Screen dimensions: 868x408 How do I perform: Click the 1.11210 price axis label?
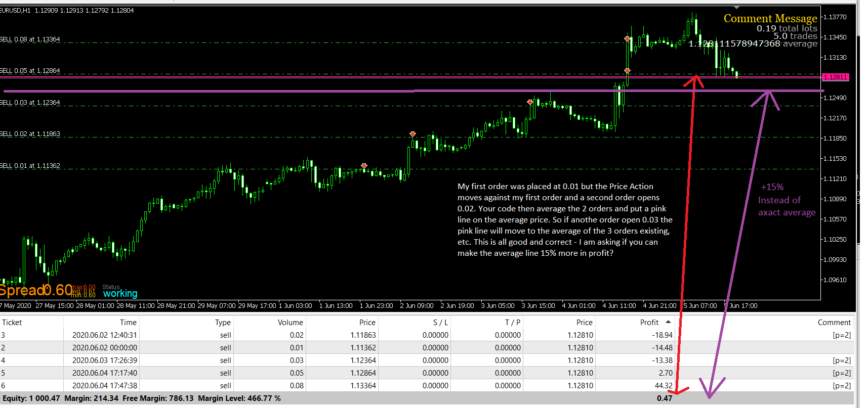[x=835, y=179]
